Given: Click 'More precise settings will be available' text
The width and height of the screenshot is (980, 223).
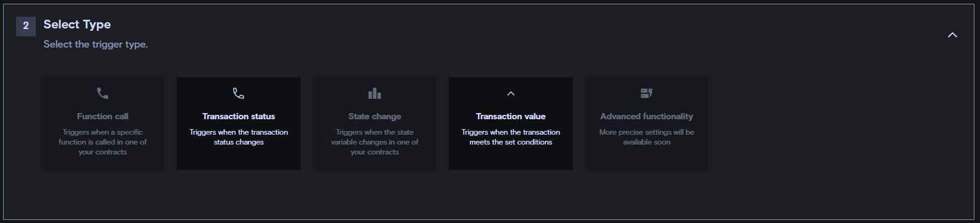Looking at the screenshot, I should pyautogui.click(x=647, y=137).
